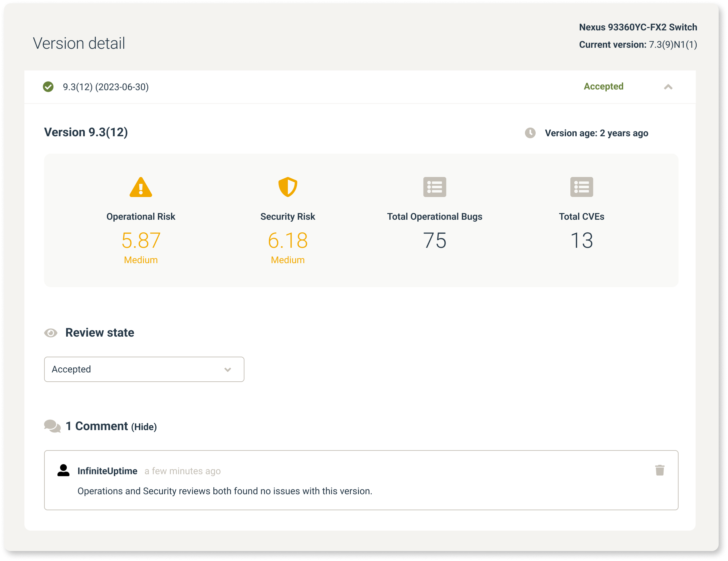Delete the InfiniteUptime comment via trash icon
728x561 pixels.
660,470
